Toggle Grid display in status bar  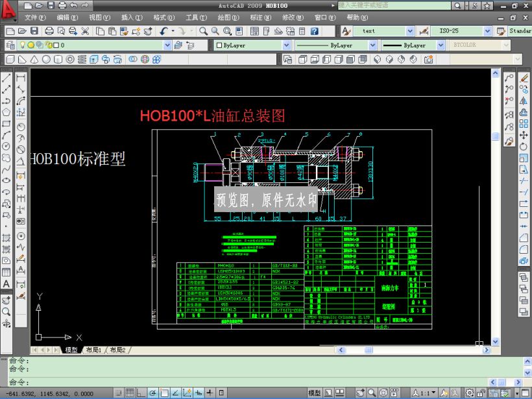130,393
